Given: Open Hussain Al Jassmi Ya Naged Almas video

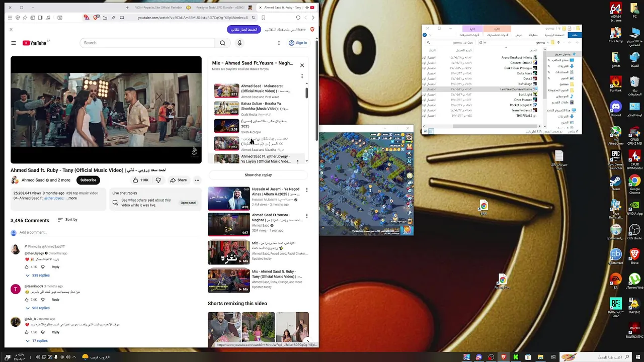Looking at the screenshot, I should pyautogui.click(x=255, y=198).
